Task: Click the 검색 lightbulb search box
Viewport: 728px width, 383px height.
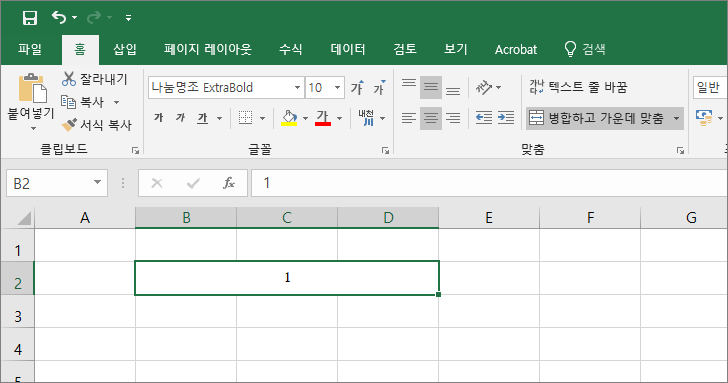Action: [x=585, y=49]
